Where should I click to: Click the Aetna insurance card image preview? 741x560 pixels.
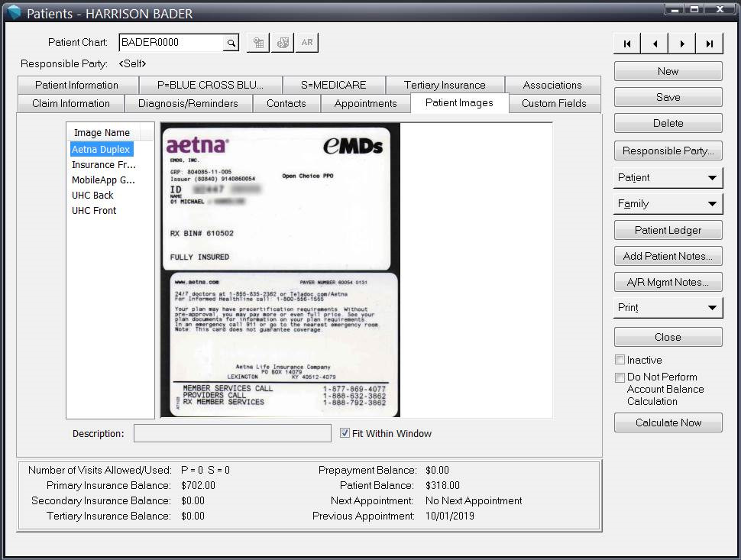[x=280, y=270]
